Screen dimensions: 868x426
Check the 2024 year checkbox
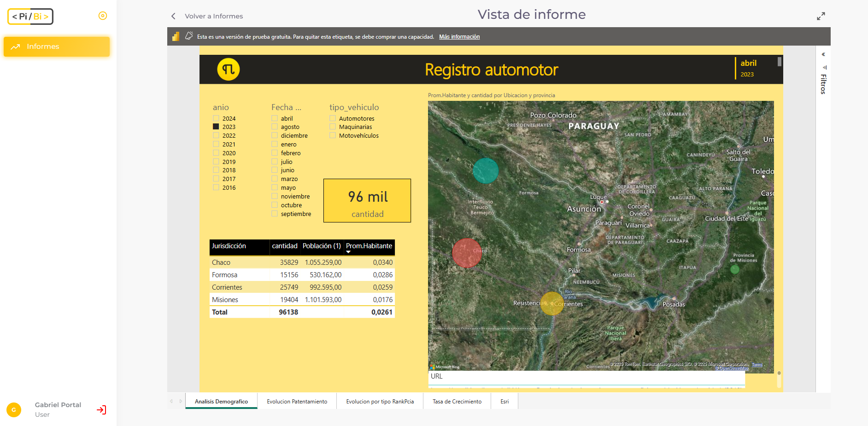tap(216, 118)
